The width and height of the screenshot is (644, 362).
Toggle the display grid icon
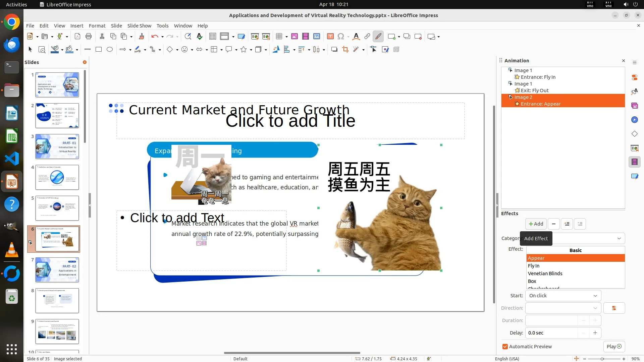point(212,37)
